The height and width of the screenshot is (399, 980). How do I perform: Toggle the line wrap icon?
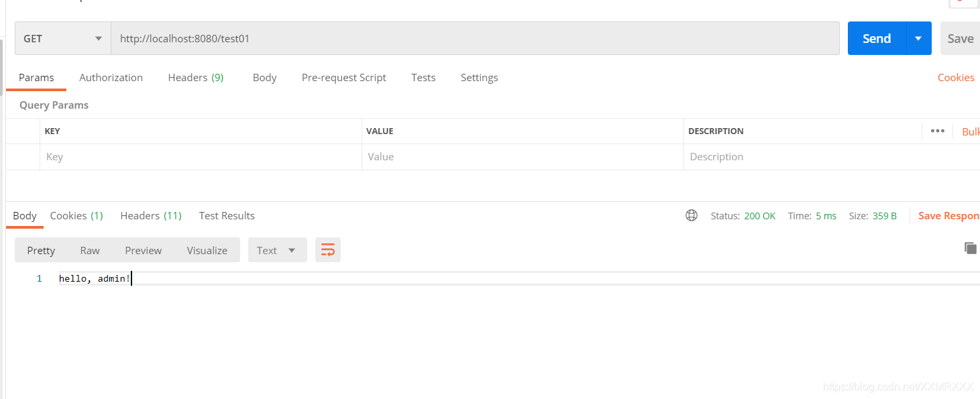328,250
